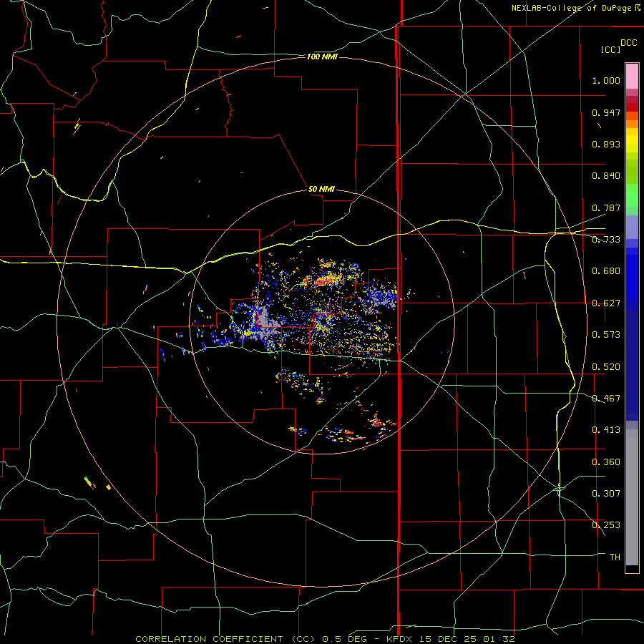This screenshot has width=644, height=644.
Task: Click the 0.947 scale value
Action: 606,112
